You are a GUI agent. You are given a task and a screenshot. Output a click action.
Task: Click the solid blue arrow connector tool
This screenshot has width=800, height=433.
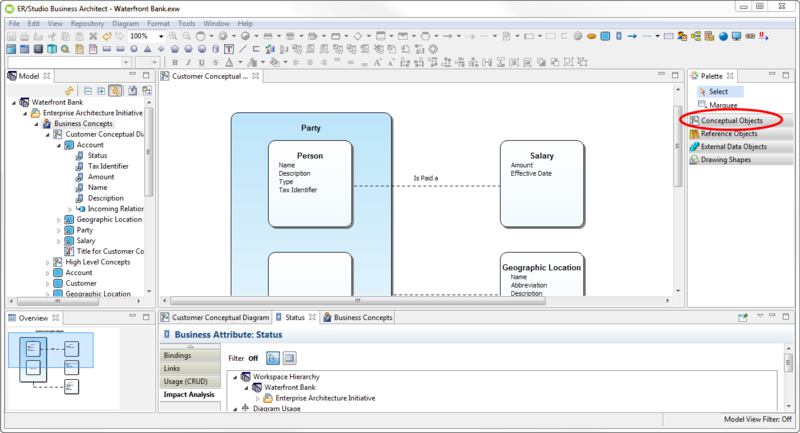(x=632, y=36)
